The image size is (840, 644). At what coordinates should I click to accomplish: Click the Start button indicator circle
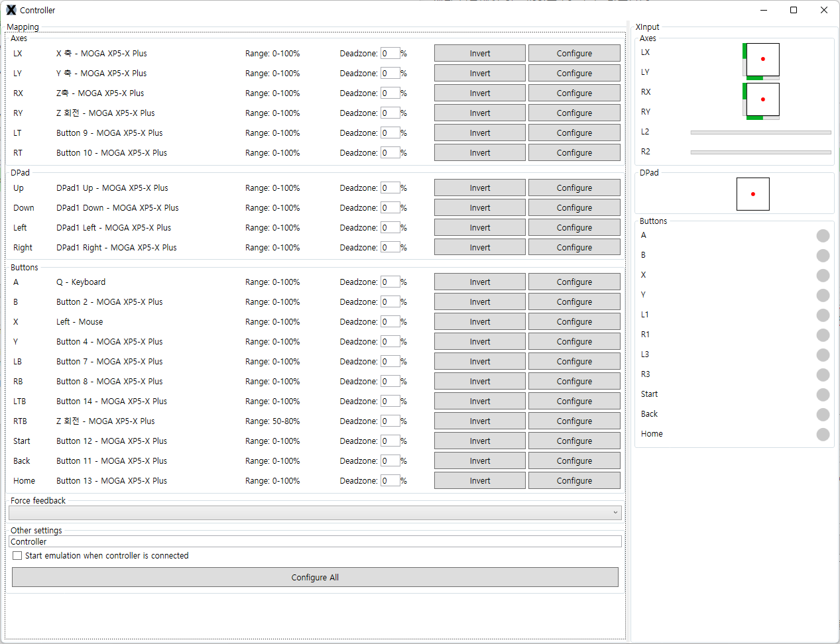click(823, 395)
